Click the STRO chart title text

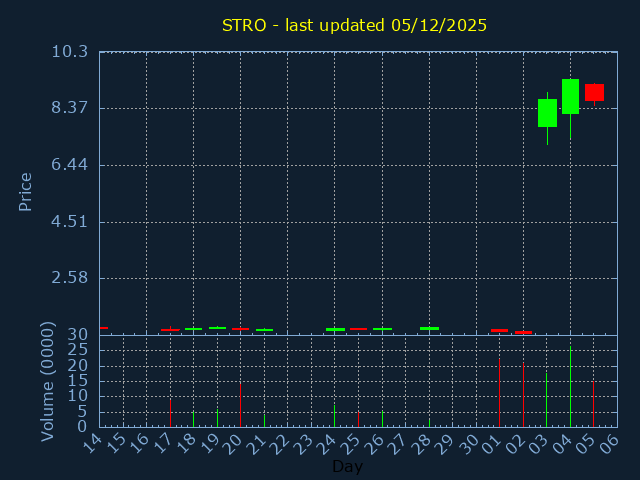coord(354,25)
